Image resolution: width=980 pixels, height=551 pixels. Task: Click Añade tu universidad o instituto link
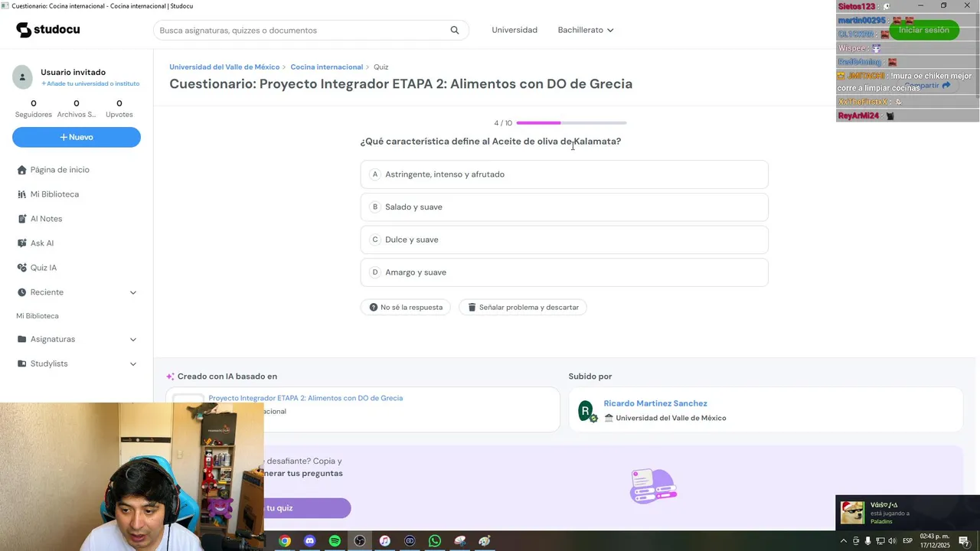coord(90,83)
